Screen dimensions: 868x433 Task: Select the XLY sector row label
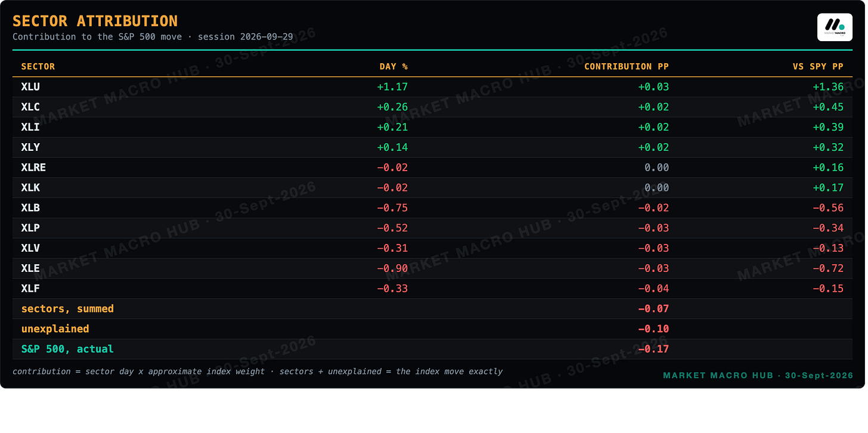[30, 147]
